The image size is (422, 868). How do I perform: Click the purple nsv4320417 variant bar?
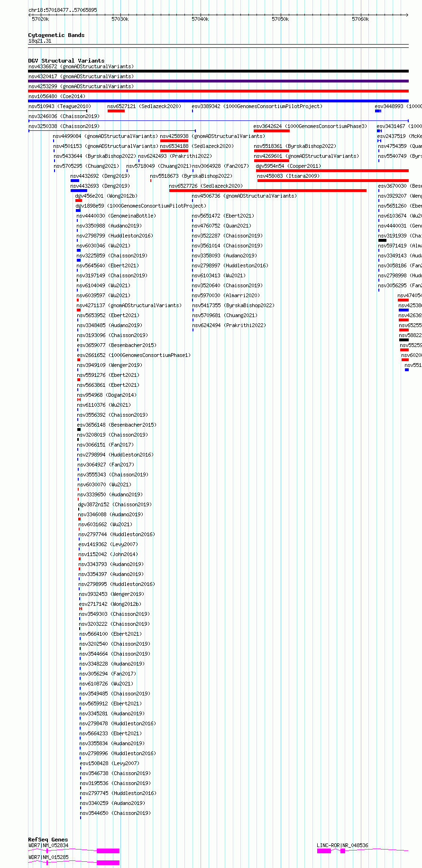(218, 81)
